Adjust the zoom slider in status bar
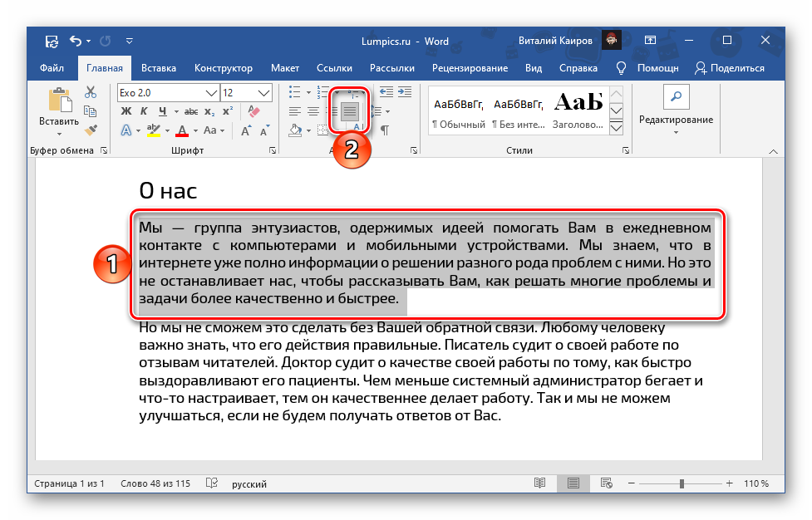The height and width of the screenshot is (520, 812). point(682,483)
